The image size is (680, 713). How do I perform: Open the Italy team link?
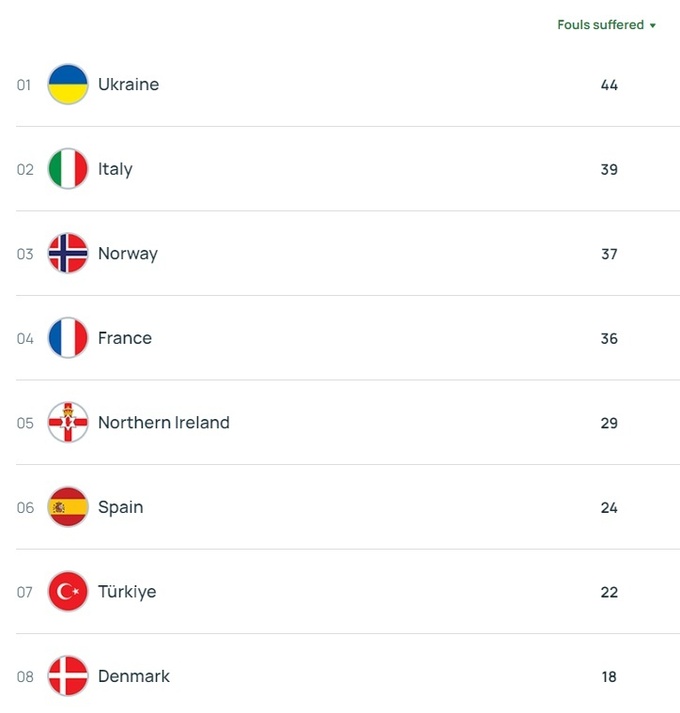coord(115,169)
